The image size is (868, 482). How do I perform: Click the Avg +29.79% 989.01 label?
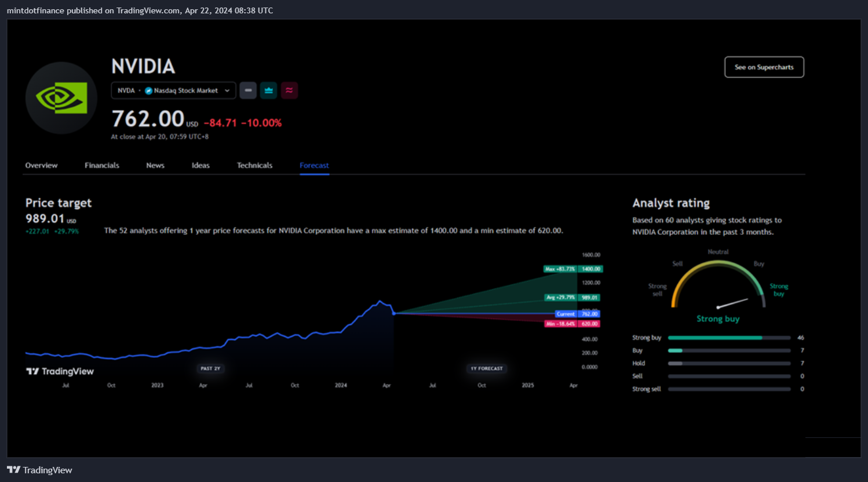tap(572, 298)
